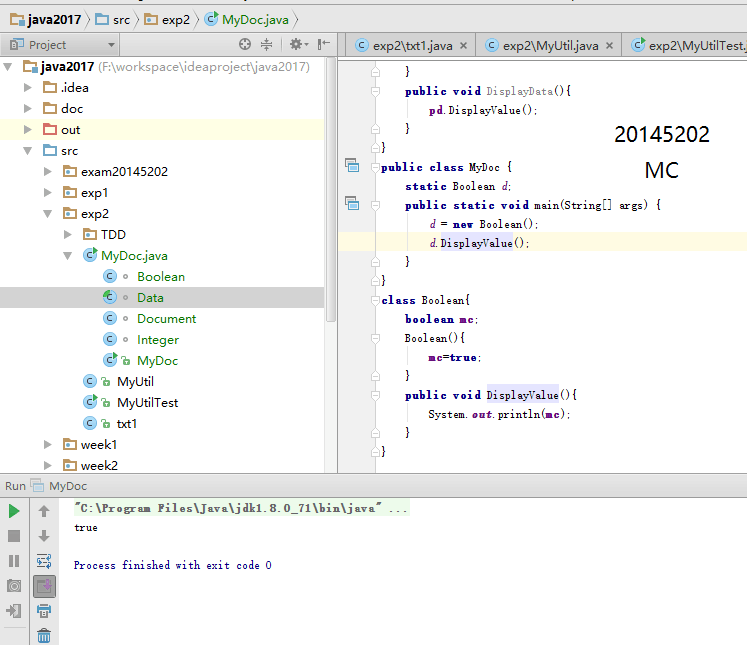This screenshot has width=747, height=645.
Task: Click MyDoc.java in the navigation breadcrumb
Action: click(x=247, y=20)
